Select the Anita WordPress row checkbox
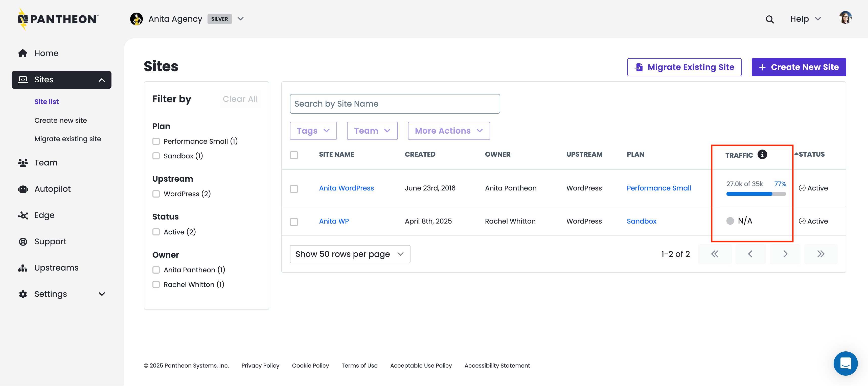The height and width of the screenshot is (386, 868). 294,189
